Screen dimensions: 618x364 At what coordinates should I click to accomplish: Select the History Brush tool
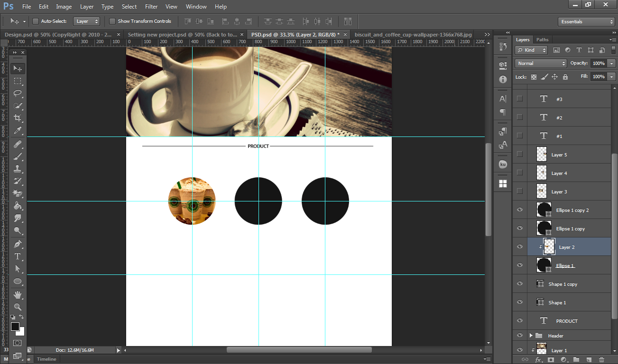click(18, 181)
